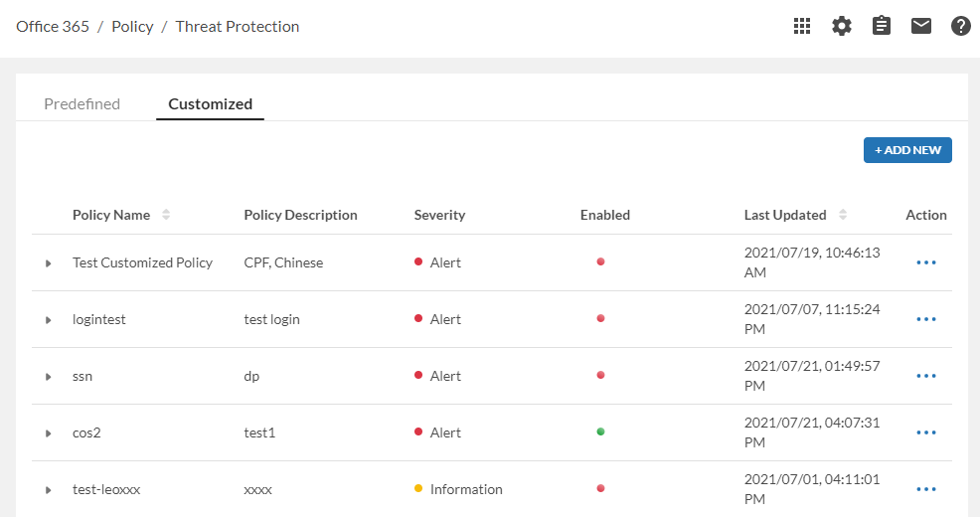Click the clipboard report icon
The width and height of the screenshot is (980, 517).
(x=882, y=27)
